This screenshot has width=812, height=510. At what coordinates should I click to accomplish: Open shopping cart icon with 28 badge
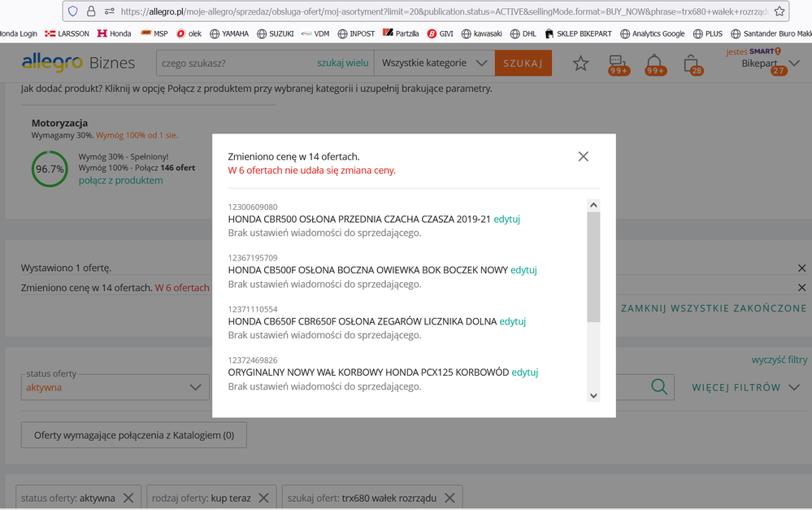691,63
